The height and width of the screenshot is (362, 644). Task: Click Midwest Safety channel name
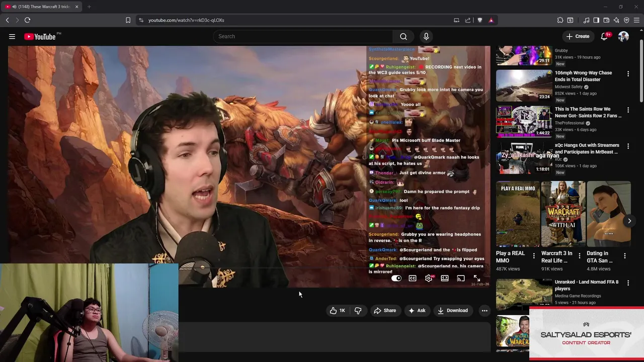coord(569,86)
